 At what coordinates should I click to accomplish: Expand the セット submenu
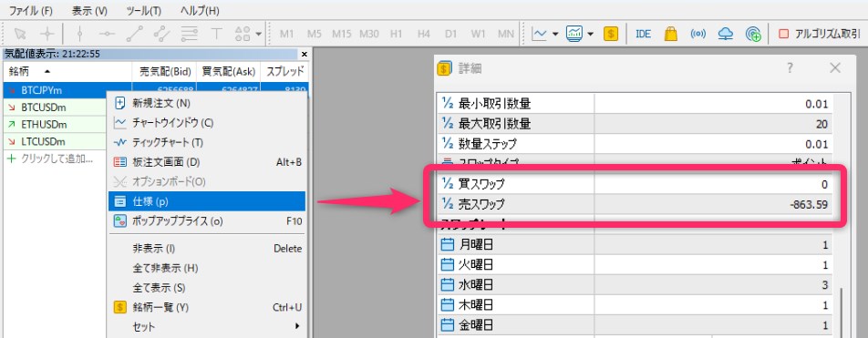(x=207, y=326)
